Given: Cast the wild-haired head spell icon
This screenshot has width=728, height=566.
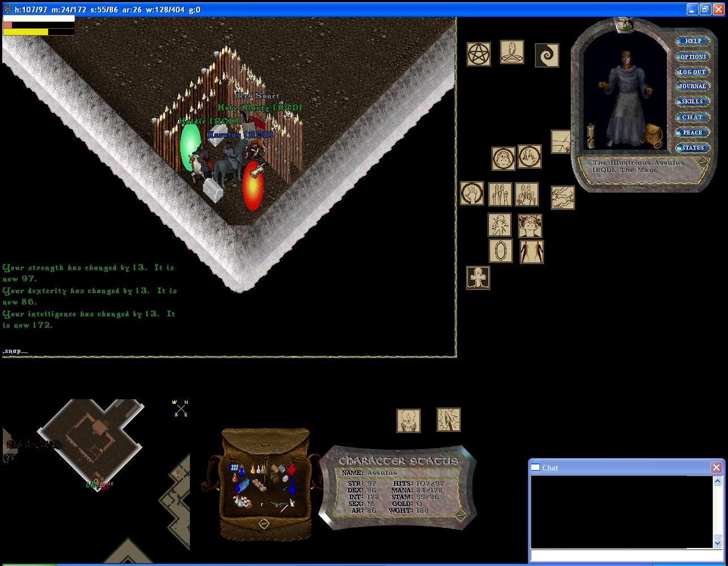Looking at the screenshot, I should 530,225.
